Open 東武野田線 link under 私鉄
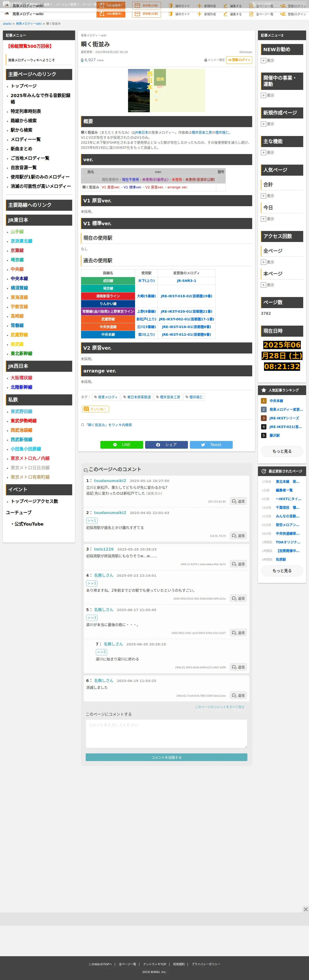Image resolution: width=309 pixels, height=980 pixels. [21, 412]
